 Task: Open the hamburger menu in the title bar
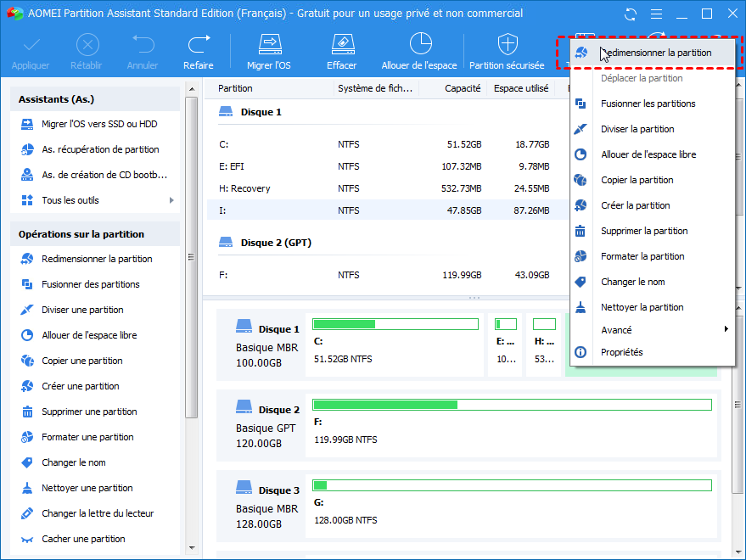tap(656, 14)
